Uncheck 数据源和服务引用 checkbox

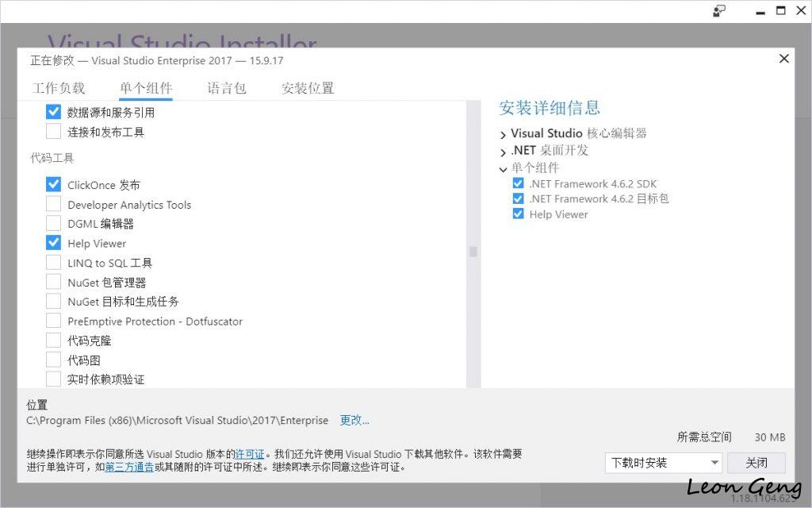point(53,112)
